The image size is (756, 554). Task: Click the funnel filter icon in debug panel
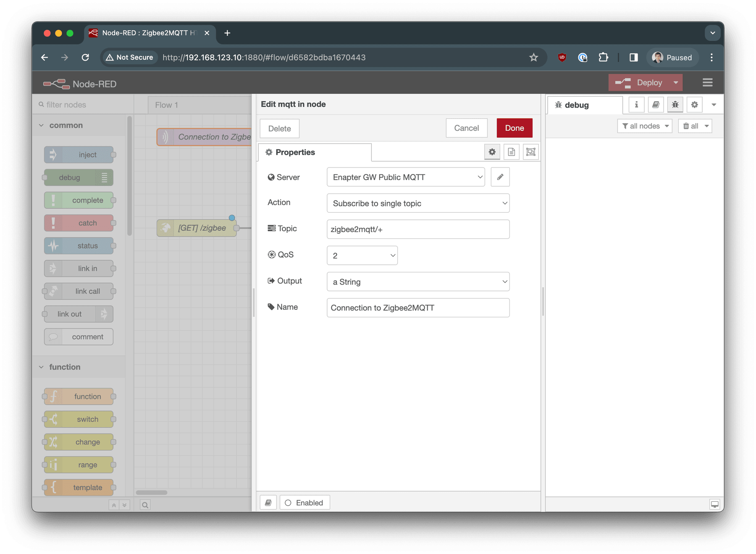(625, 126)
